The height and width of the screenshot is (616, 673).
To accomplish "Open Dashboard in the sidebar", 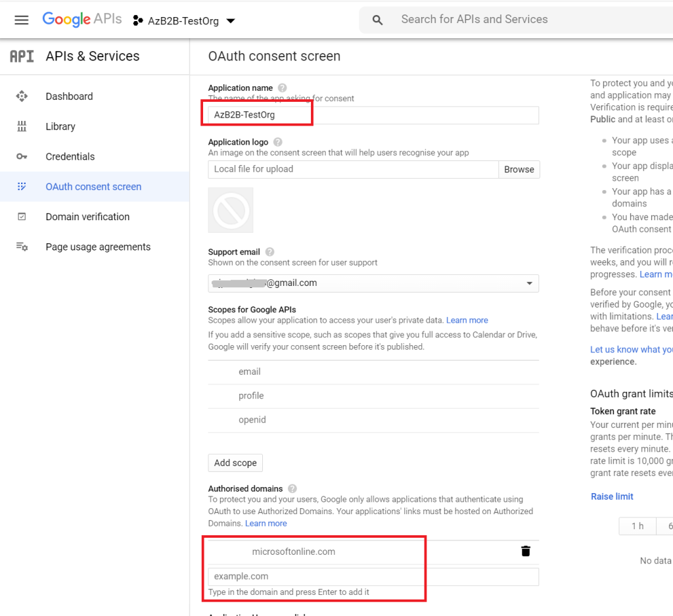I will (69, 96).
